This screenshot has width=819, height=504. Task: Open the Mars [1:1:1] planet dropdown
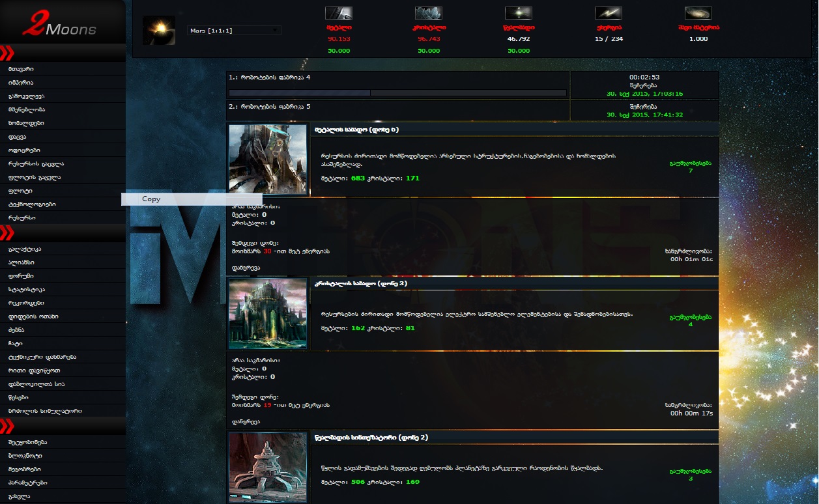point(234,31)
